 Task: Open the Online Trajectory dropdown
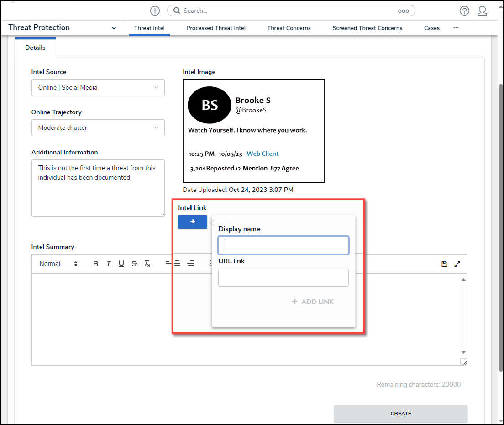[98, 127]
